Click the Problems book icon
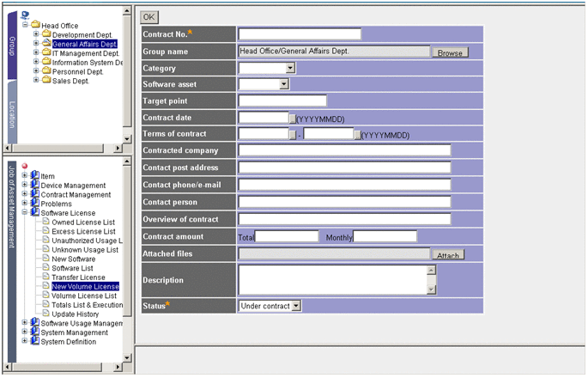Viewport: 588px width, 378px height. (x=35, y=204)
